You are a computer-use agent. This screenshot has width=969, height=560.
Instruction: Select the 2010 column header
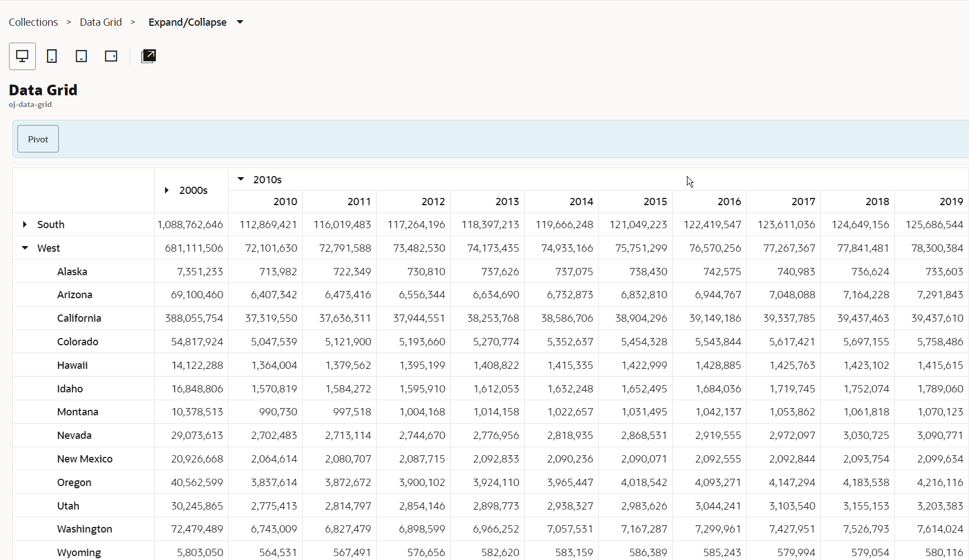266,201
